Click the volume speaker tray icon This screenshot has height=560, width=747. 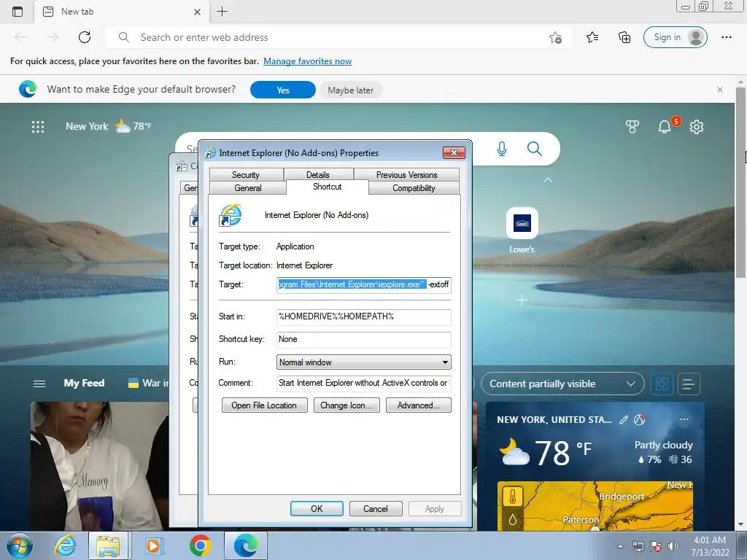(x=673, y=546)
